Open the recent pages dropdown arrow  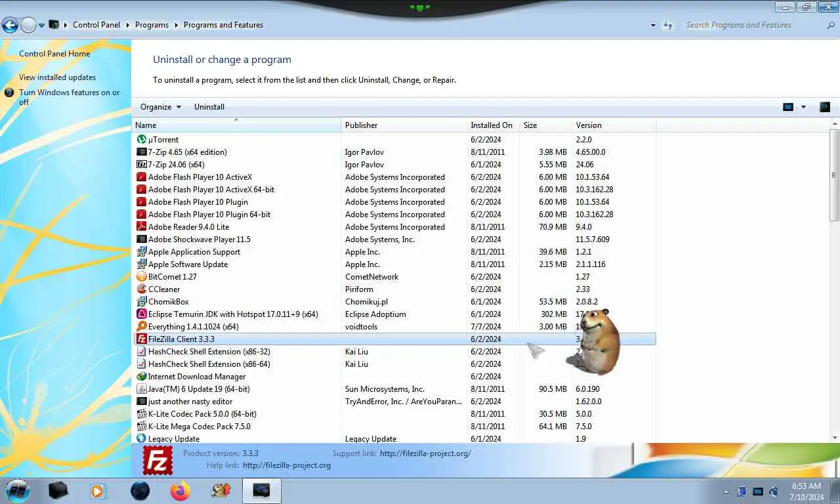point(41,26)
